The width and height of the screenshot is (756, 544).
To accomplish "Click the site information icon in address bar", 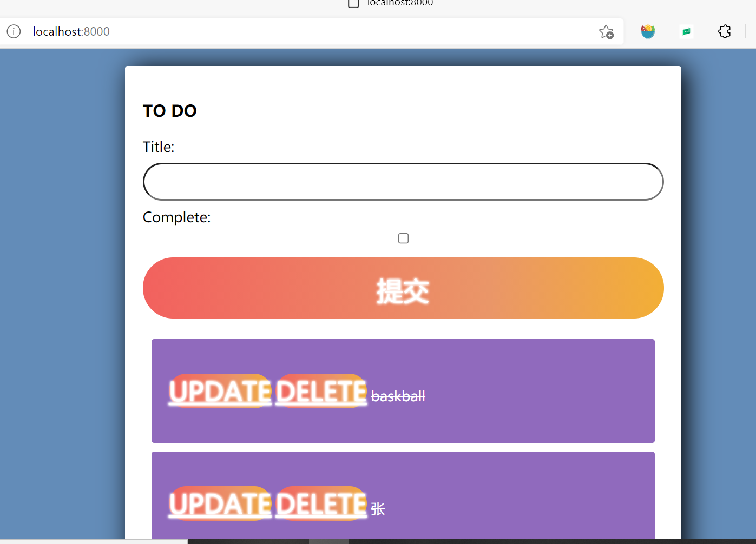I will coord(14,32).
